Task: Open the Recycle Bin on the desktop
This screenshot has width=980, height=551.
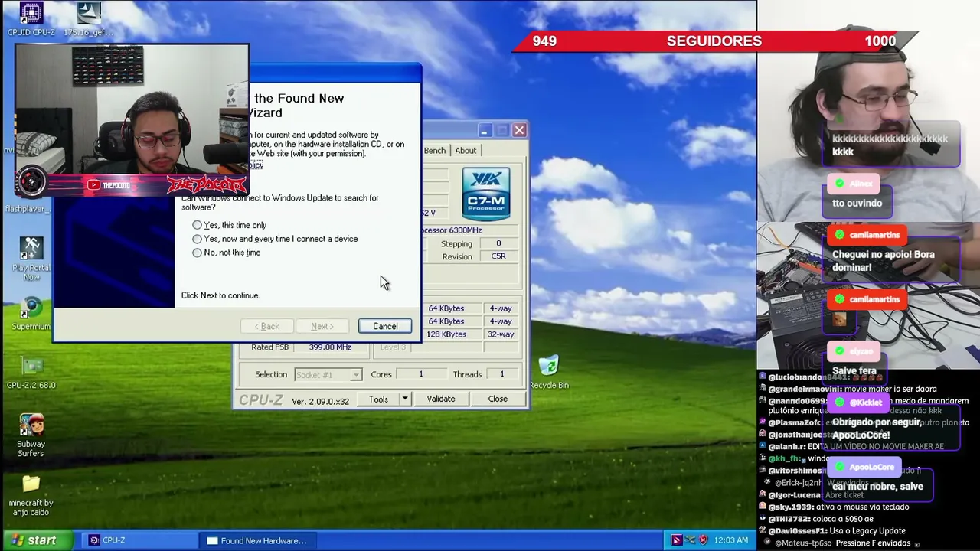Action: tap(549, 372)
